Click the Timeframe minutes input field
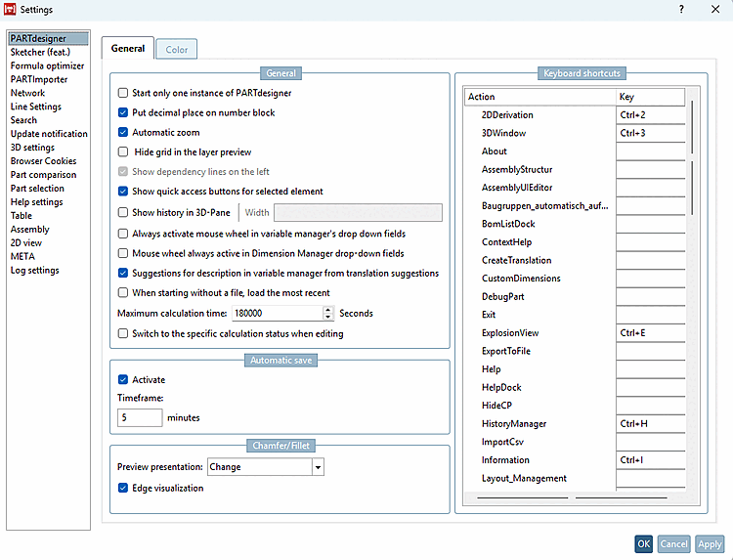The width and height of the screenshot is (733, 560). tap(140, 417)
